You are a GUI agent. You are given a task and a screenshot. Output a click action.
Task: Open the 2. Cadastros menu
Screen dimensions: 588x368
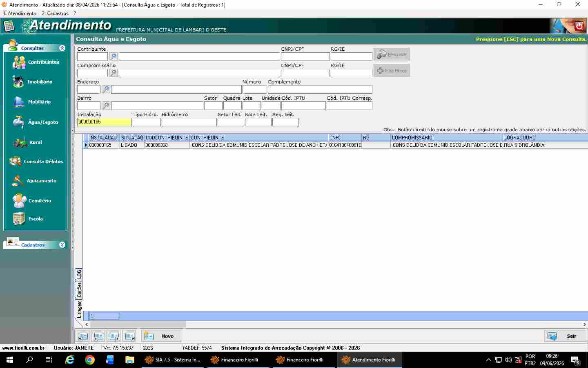[x=55, y=13]
